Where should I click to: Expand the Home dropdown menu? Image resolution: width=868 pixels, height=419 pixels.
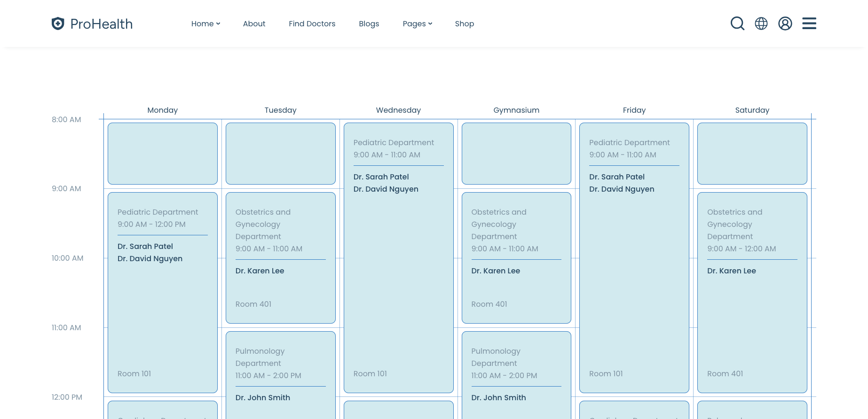(205, 23)
